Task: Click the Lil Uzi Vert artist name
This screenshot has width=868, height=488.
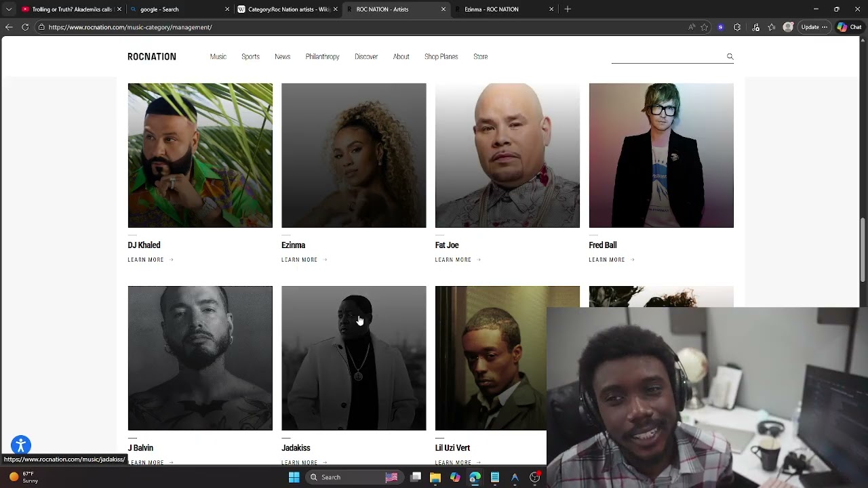Action: point(452,448)
